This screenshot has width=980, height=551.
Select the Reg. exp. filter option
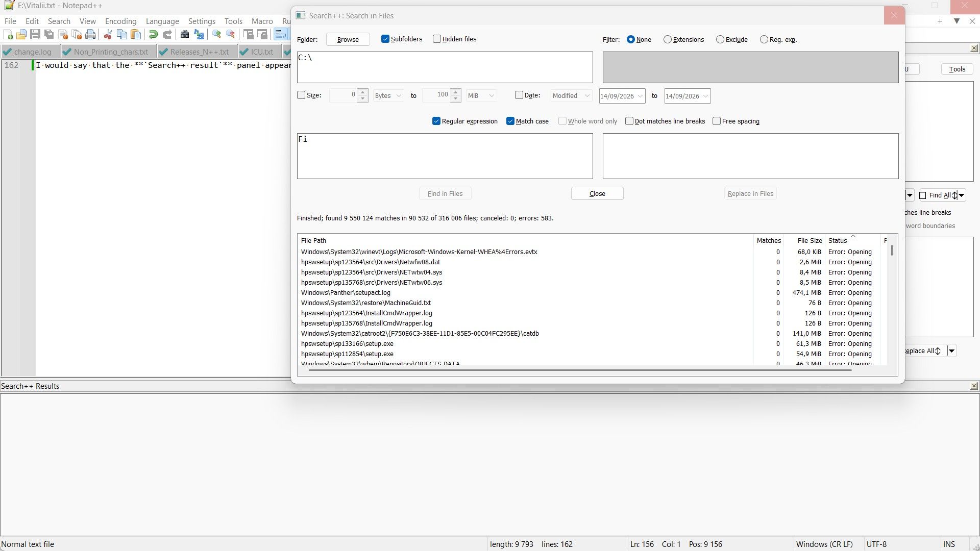tap(764, 39)
